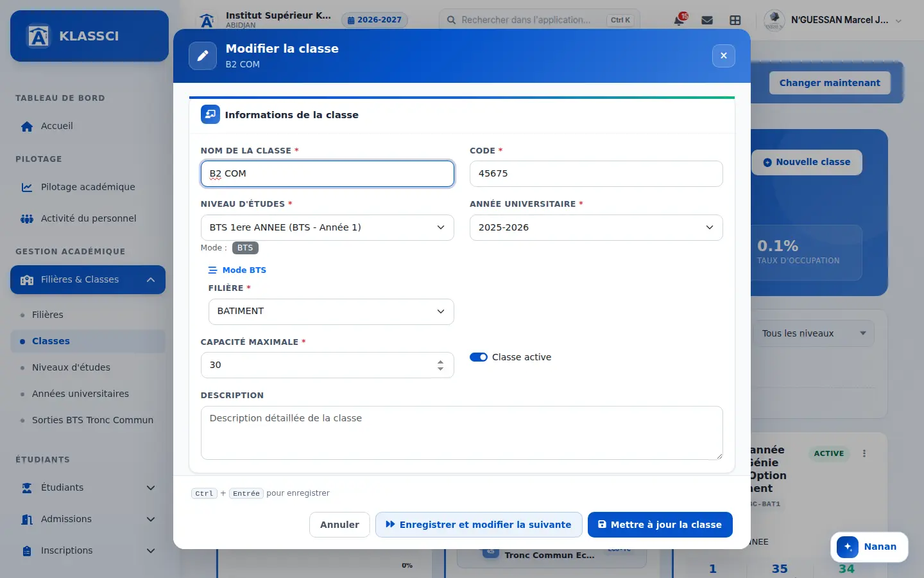Viewport: 924px width, 578px height.
Task: Click the Admissions sidebar icon
Action: click(x=27, y=520)
